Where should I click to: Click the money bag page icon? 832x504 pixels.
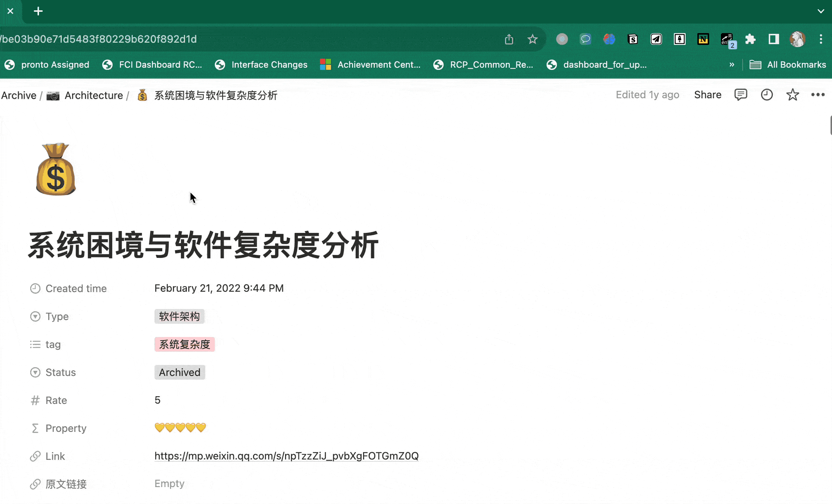(x=56, y=169)
